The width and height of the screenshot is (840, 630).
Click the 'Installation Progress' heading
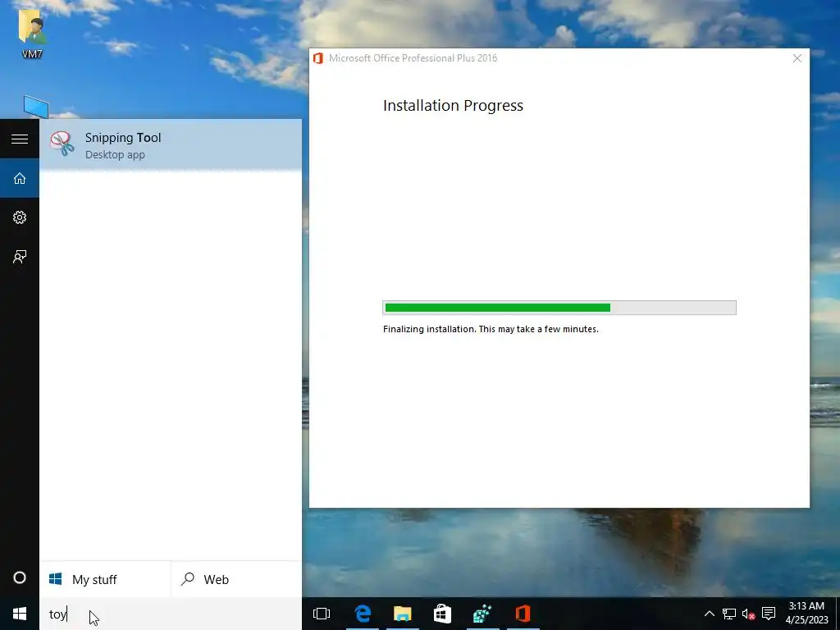453,106
